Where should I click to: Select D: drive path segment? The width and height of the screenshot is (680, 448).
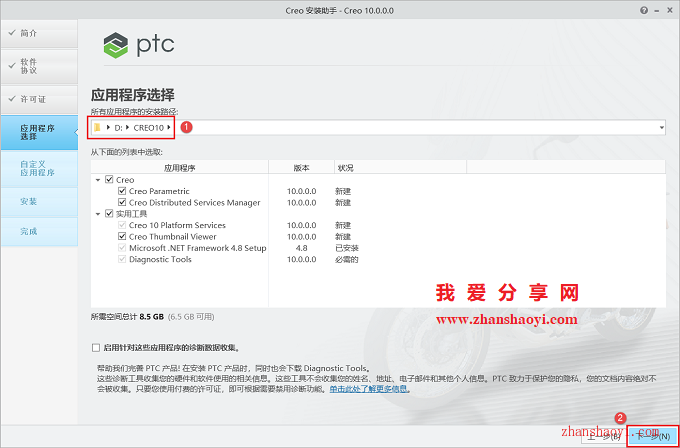[x=118, y=128]
